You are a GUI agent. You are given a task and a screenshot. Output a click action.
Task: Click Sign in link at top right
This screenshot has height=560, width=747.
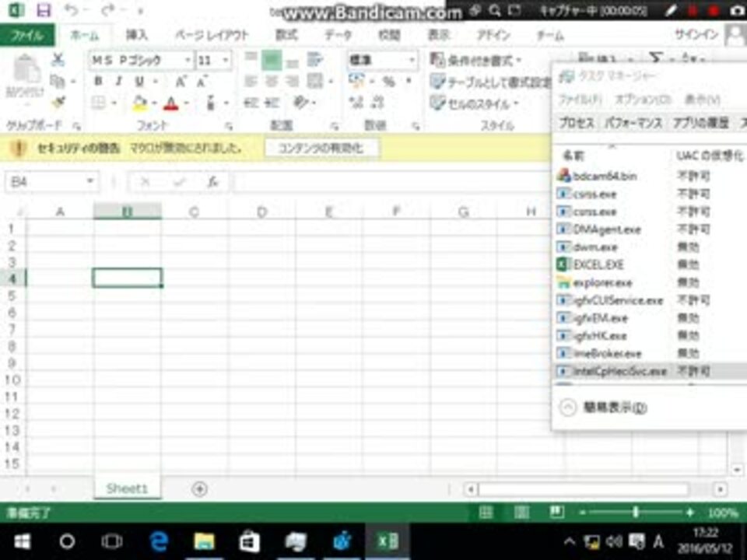pos(696,34)
